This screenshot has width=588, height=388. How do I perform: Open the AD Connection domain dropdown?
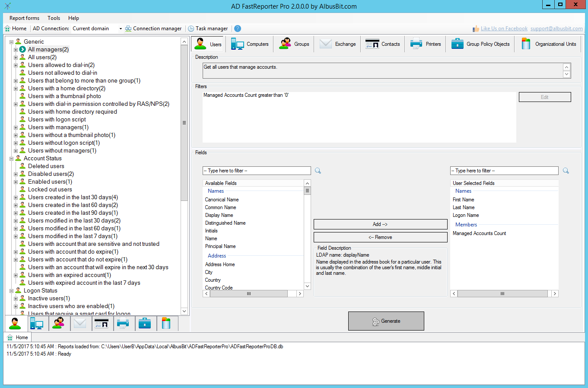tap(121, 29)
